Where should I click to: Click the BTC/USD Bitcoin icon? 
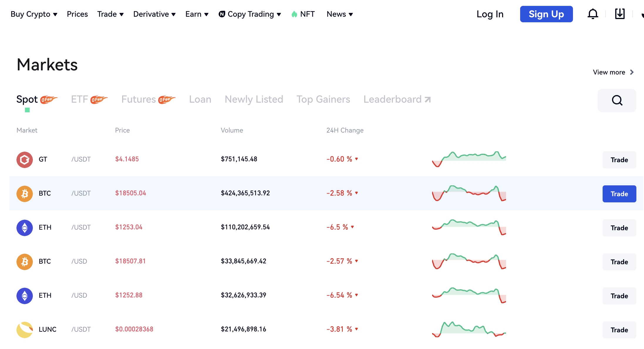(25, 261)
